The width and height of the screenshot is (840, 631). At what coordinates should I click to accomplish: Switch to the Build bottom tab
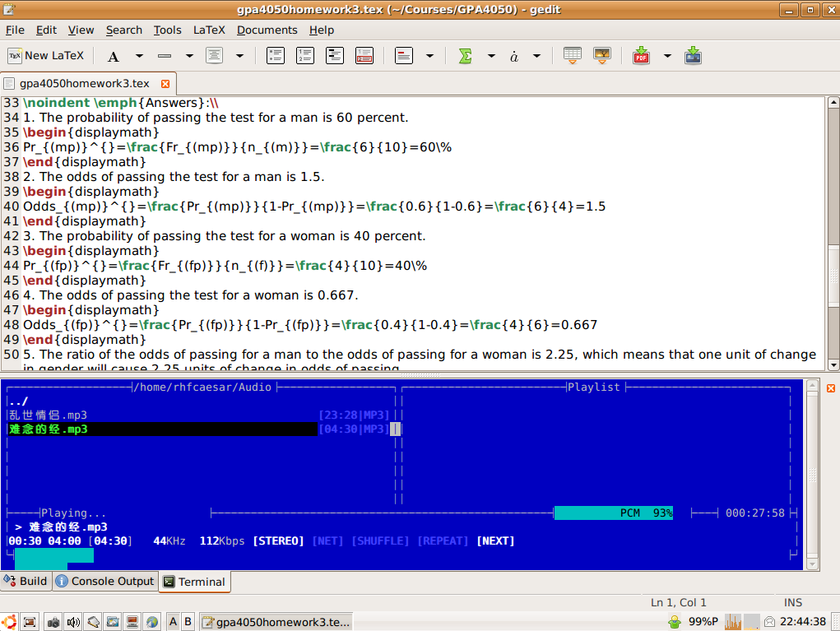(26, 581)
